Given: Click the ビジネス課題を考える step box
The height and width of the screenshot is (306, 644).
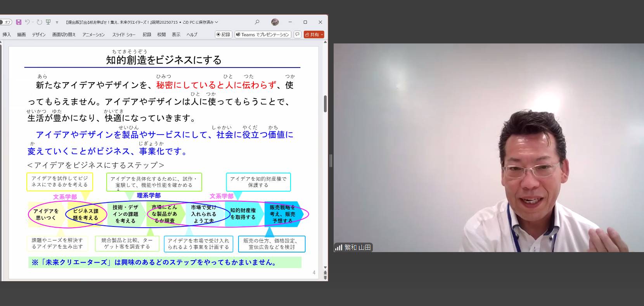Looking at the screenshot, I should pos(86,214).
